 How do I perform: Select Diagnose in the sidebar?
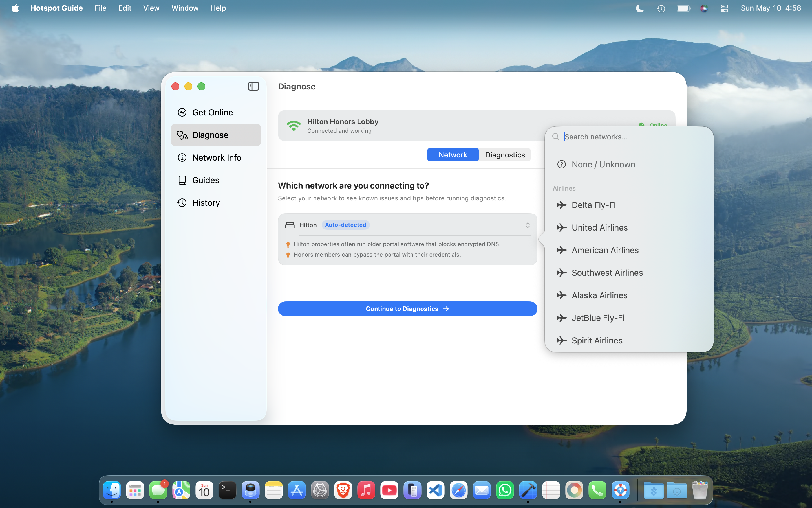click(216, 135)
